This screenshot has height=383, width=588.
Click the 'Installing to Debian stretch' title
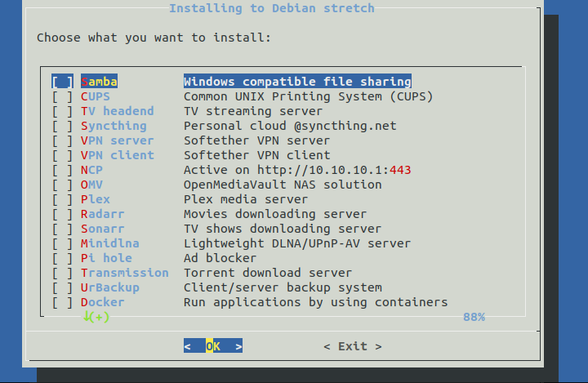point(272,8)
